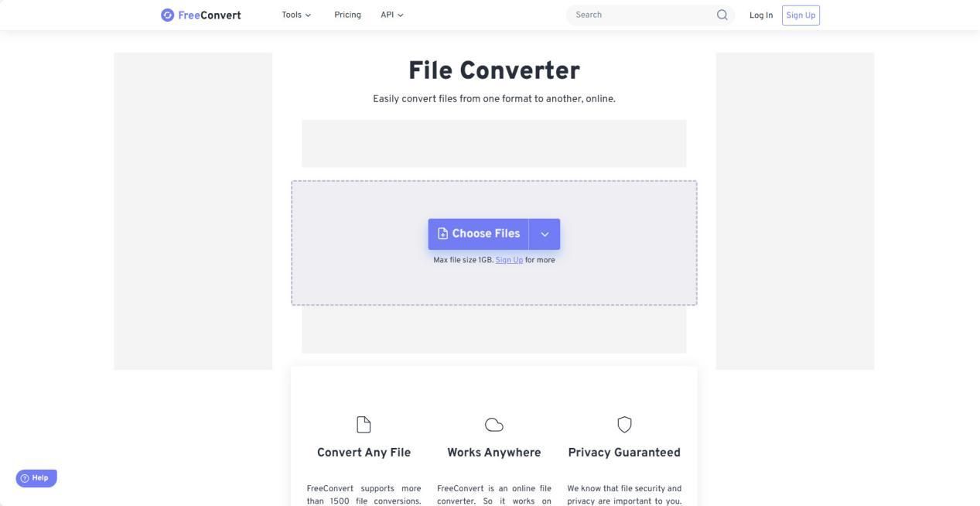Click the Choose Files button
The image size is (980, 506).
[479, 234]
